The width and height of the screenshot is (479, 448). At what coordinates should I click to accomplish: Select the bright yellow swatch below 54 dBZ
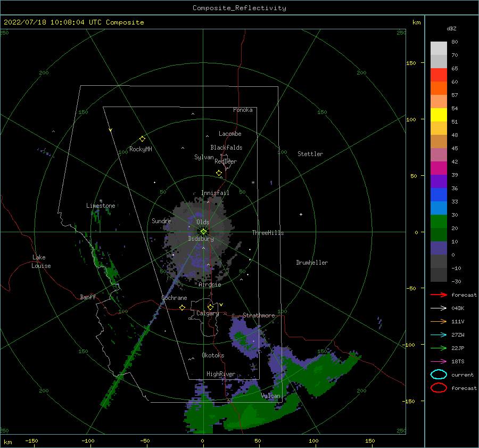(439, 115)
